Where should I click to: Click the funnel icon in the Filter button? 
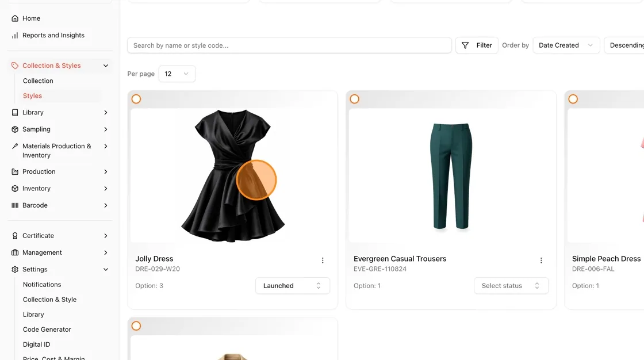[465, 45]
